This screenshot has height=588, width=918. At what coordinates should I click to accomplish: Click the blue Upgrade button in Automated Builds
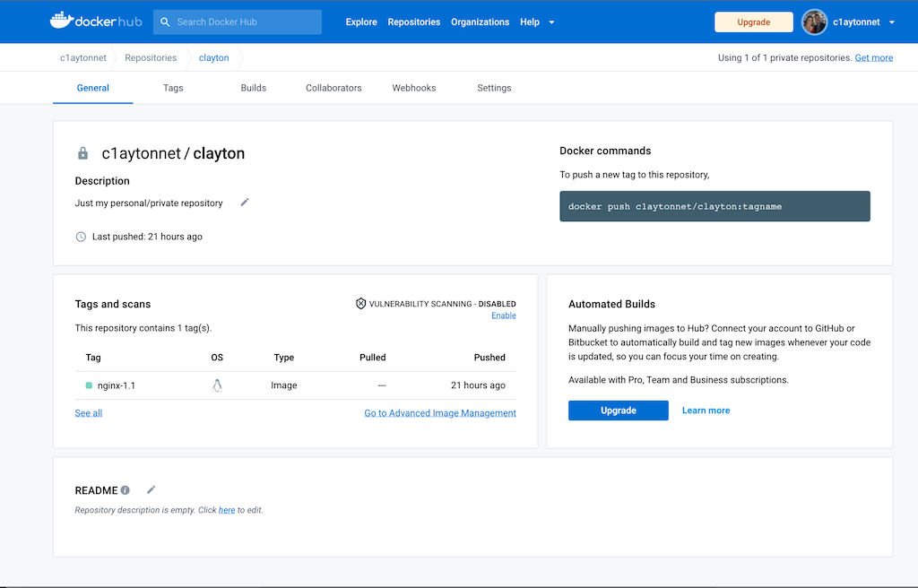pos(618,411)
